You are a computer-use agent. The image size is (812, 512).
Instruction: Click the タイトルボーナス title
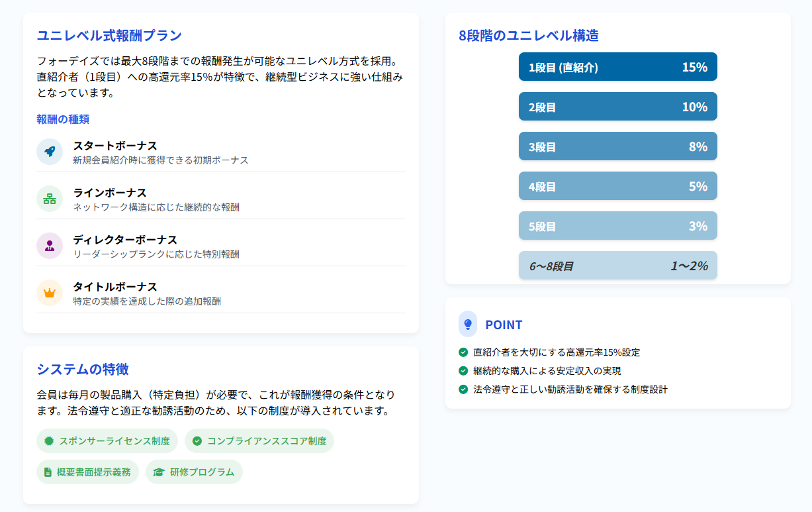click(115, 287)
